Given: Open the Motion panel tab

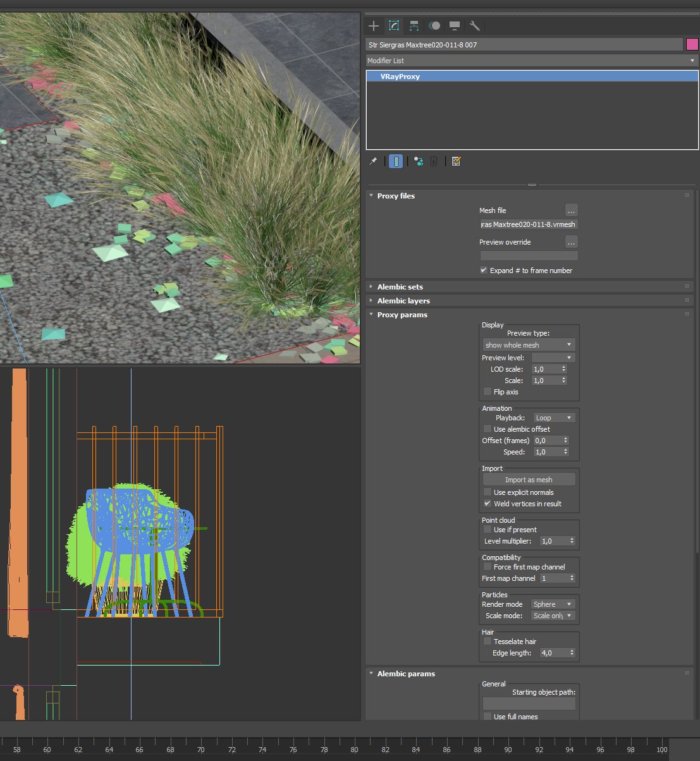Looking at the screenshot, I should [x=434, y=26].
